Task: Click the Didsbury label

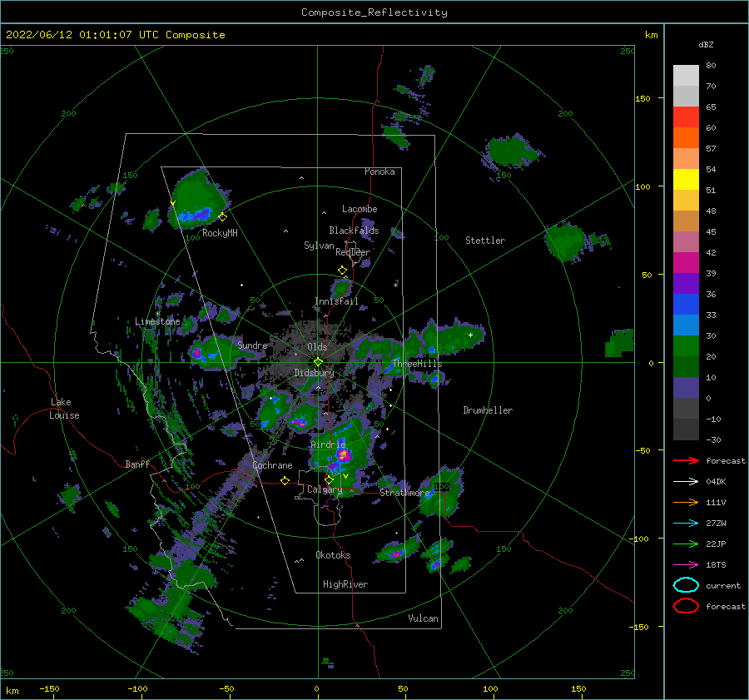Action: point(314,373)
